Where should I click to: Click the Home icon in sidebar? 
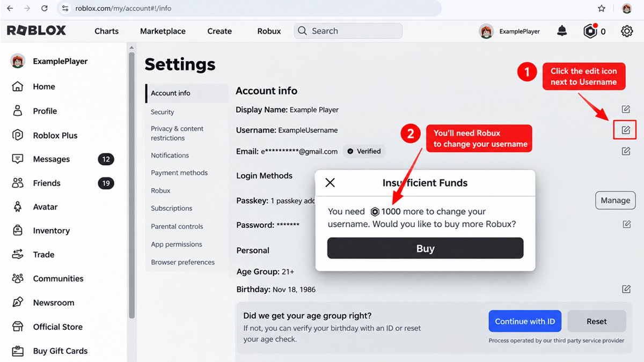(18, 86)
